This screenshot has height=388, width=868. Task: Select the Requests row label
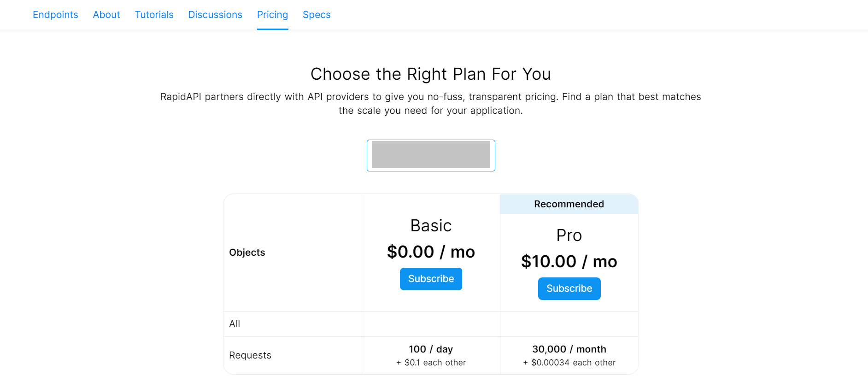[x=250, y=355]
